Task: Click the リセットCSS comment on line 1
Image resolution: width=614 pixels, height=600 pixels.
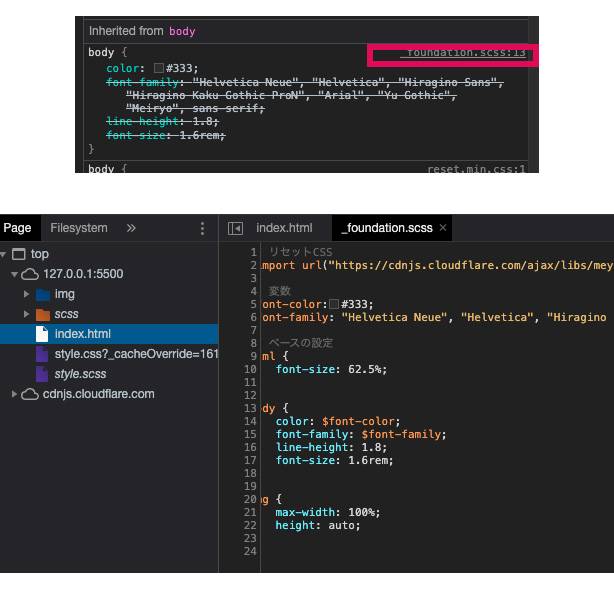Action: click(301, 252)
